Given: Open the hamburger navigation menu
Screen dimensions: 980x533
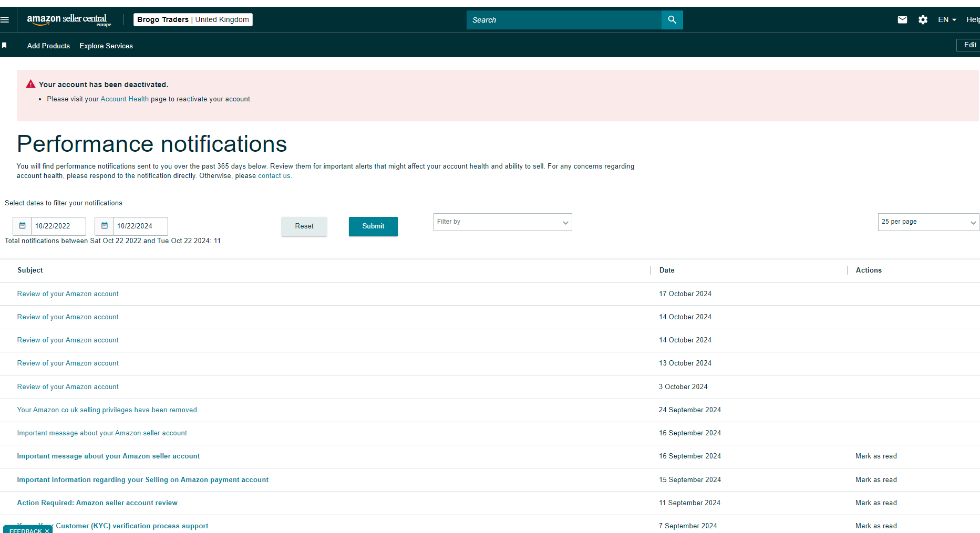Looking at the screenshot, I should coord(5,20).
